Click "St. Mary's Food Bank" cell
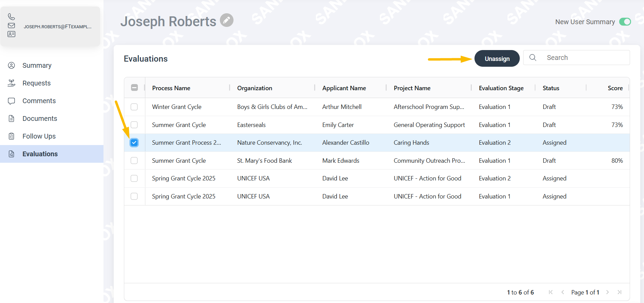Viewport: 644px width, 303px height. [x=264, y=161]
